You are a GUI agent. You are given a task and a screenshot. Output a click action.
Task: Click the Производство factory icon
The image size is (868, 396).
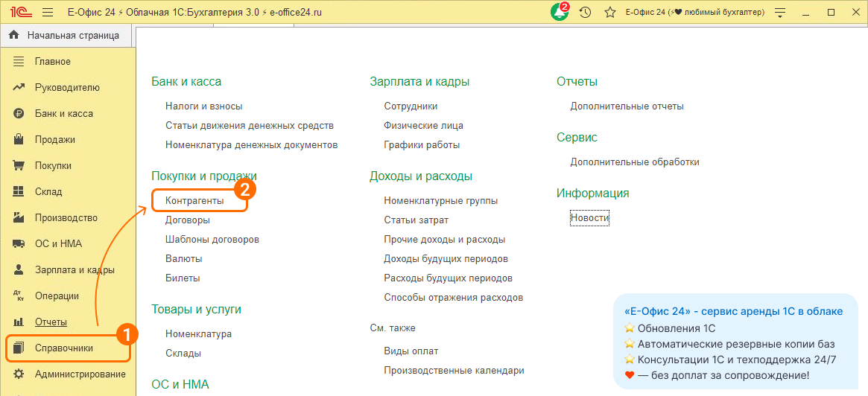pos(19,217)
